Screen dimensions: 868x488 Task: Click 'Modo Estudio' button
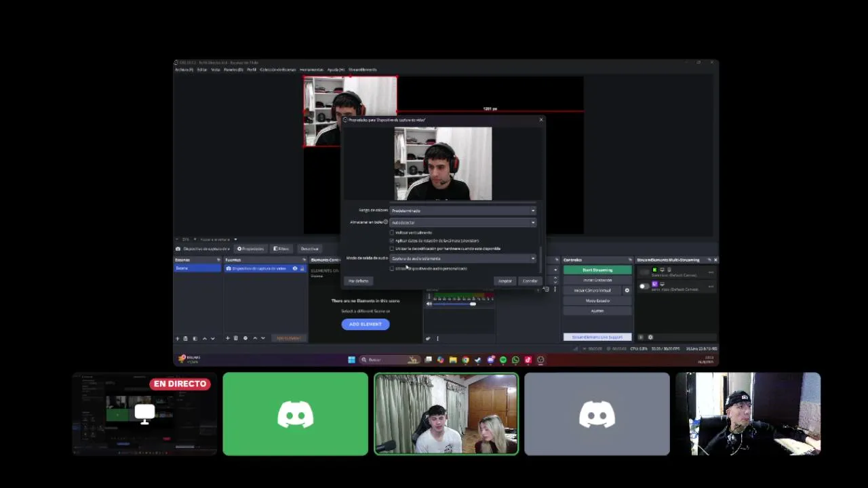597,300
